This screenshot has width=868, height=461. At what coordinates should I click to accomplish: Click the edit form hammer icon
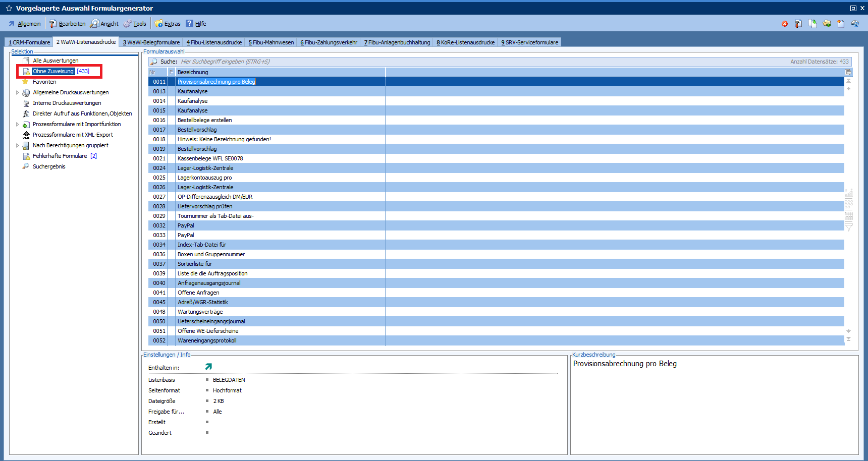coord(798,24)
